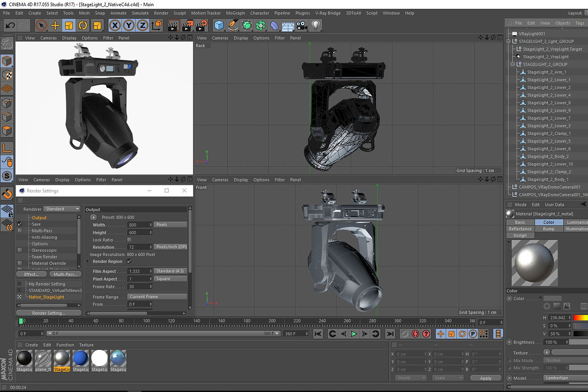Open the spline Pen tool
The image size is (588, 392).
[x=233, y=25]
